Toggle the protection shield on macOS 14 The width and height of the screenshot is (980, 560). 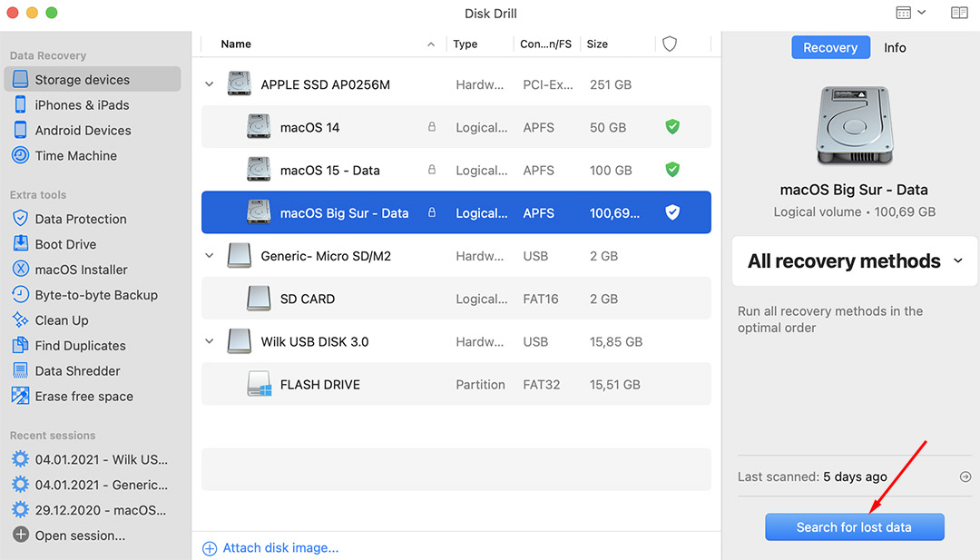click(672, 127)
